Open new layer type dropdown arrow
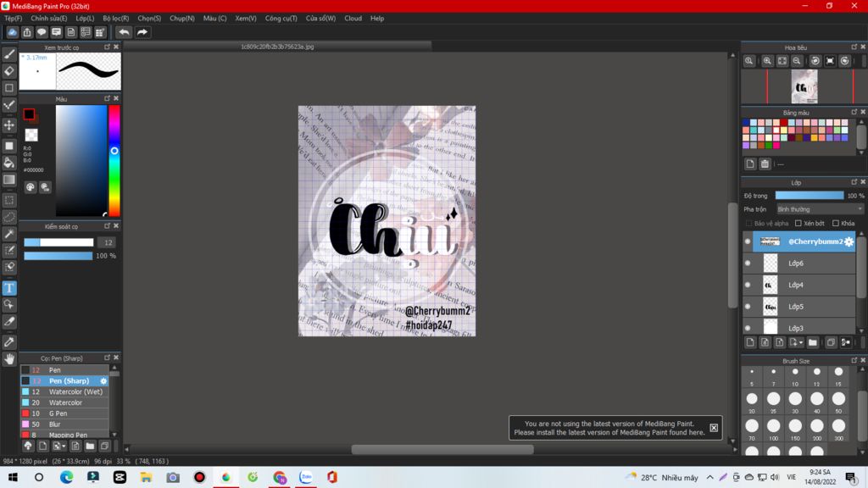The image size is (868, 488). coord(797,342)
